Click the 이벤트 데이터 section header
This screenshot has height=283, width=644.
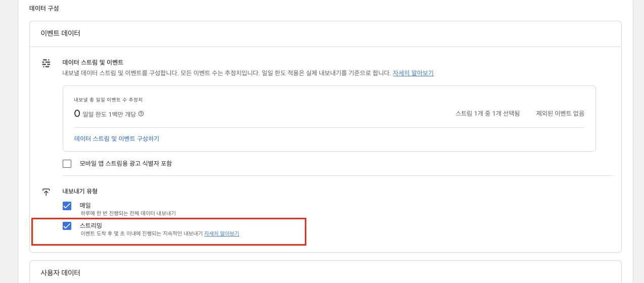pos(61,33)
